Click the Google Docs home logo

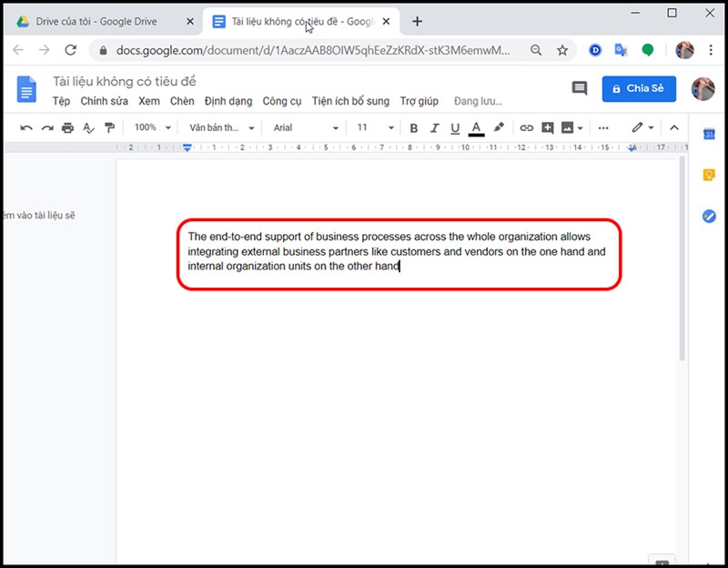coord(26,88)
